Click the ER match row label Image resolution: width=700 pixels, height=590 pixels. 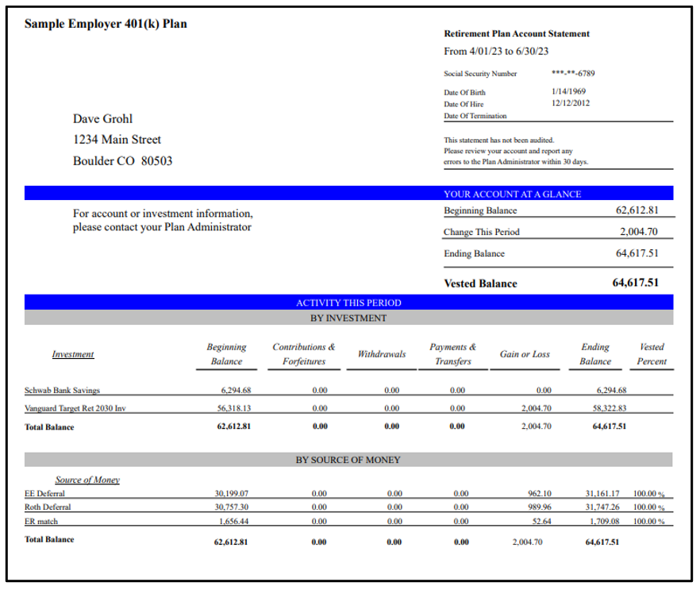click(x=41, y=522)
